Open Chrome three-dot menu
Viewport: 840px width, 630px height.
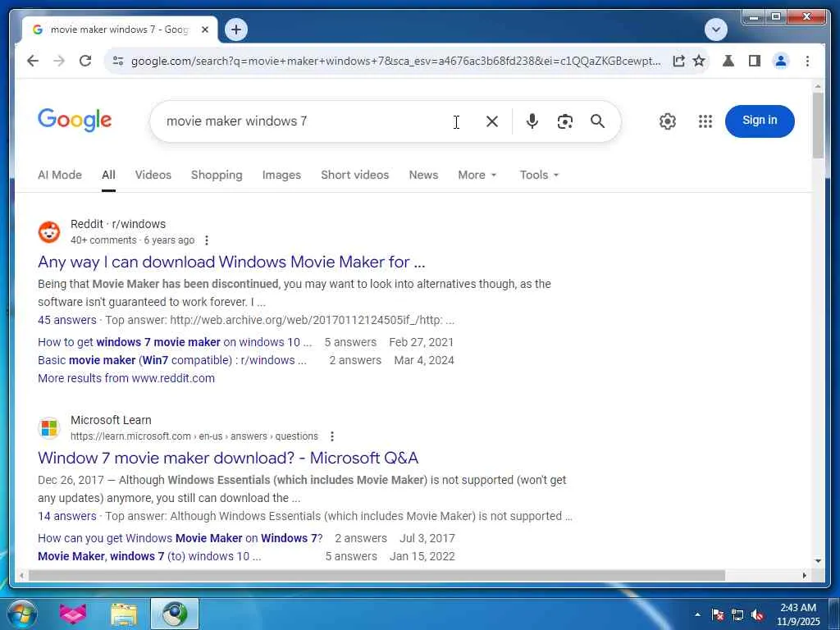pyautogui.click(x=807, y=61)
